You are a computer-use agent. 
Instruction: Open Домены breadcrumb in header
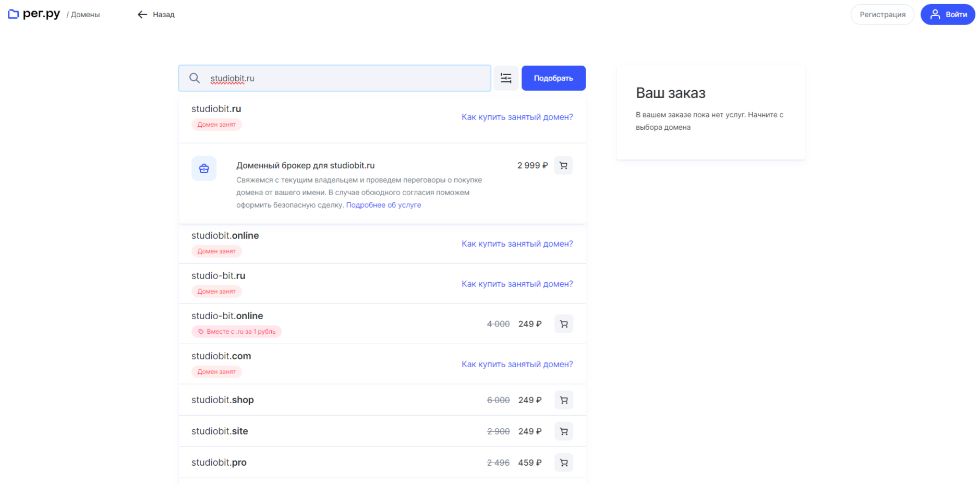(x=85, y=15)
